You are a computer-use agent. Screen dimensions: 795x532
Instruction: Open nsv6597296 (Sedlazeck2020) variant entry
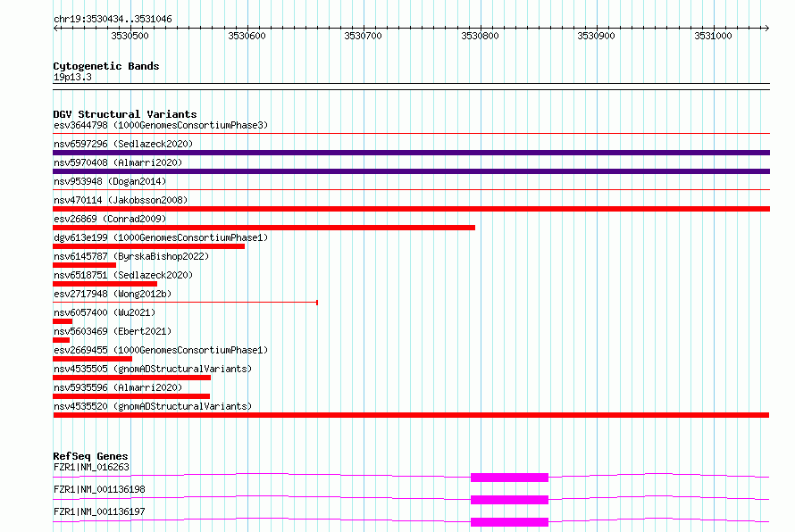[123, 144]
